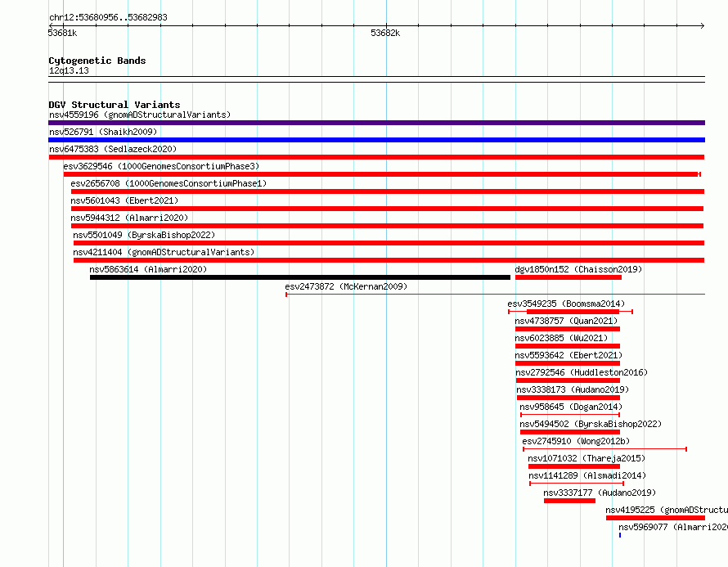Click the nsv526791 (Shaikh2009) label
The image size is (728, 567).
coord(103,132)
